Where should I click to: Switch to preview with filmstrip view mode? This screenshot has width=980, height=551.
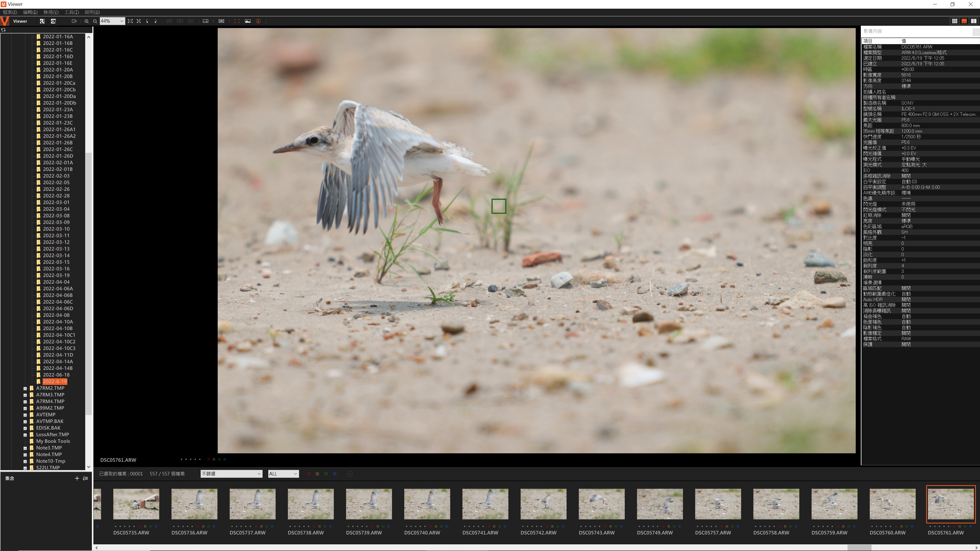(x=964, y=21)
